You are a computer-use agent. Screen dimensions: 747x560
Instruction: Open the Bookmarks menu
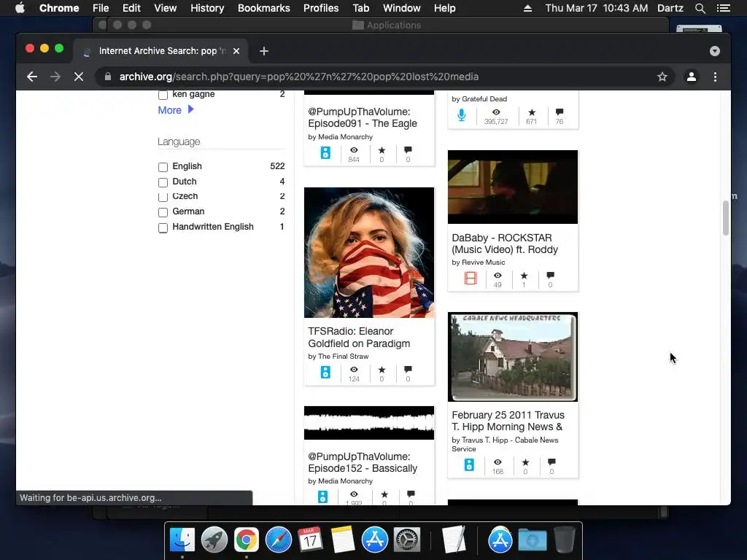pyautogui.click(x=264, y=8)
